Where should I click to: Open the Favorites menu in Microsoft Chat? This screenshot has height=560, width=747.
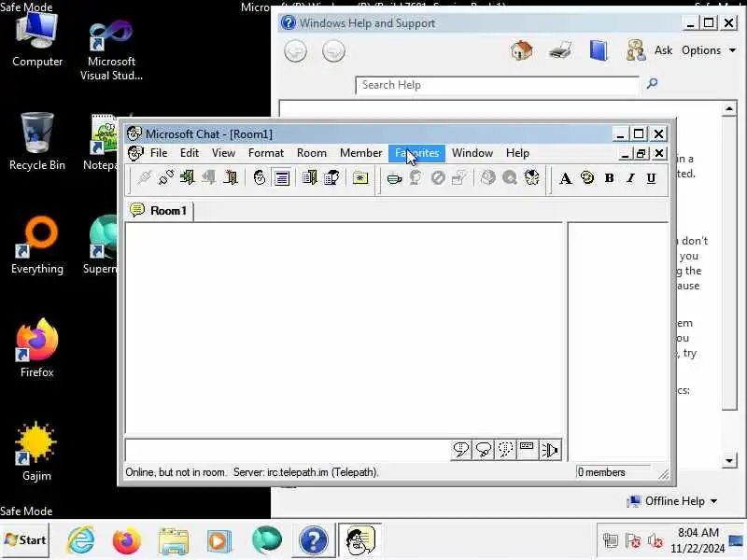point(416,153)
